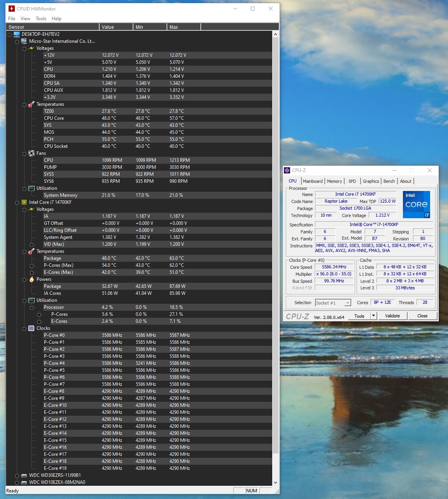Click the Tools button in CPU-Z
The height and width of the screenshot is (499, 448).
(359, 316)
